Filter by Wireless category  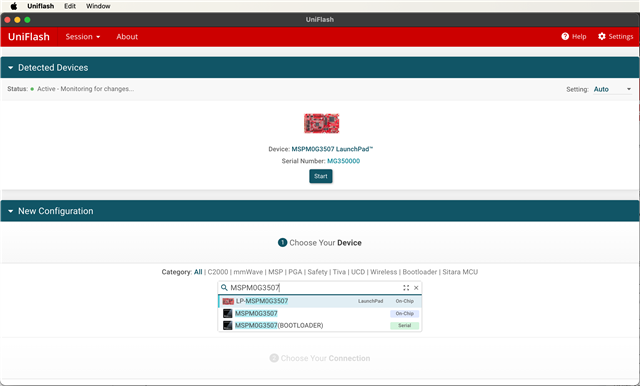[384, 272]
